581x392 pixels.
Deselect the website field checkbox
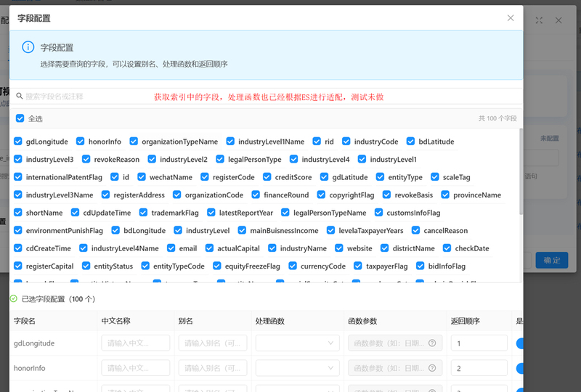(x=340, y=248)
